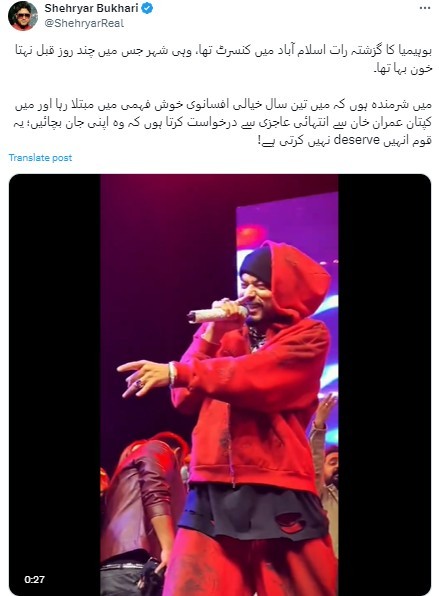Select the first Urdu line about Islamabad concert

tap(223, 51)
